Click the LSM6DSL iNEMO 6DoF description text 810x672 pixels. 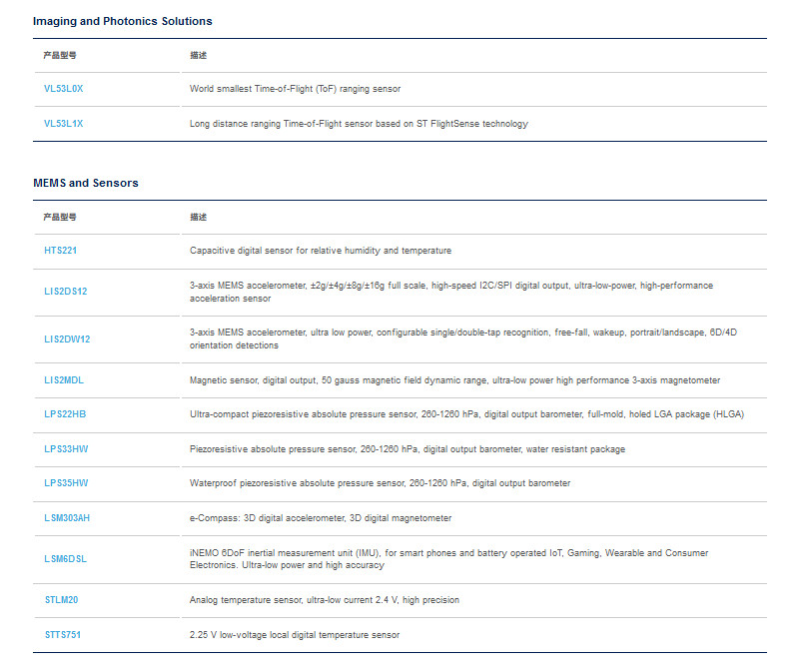tap(448, 559)
